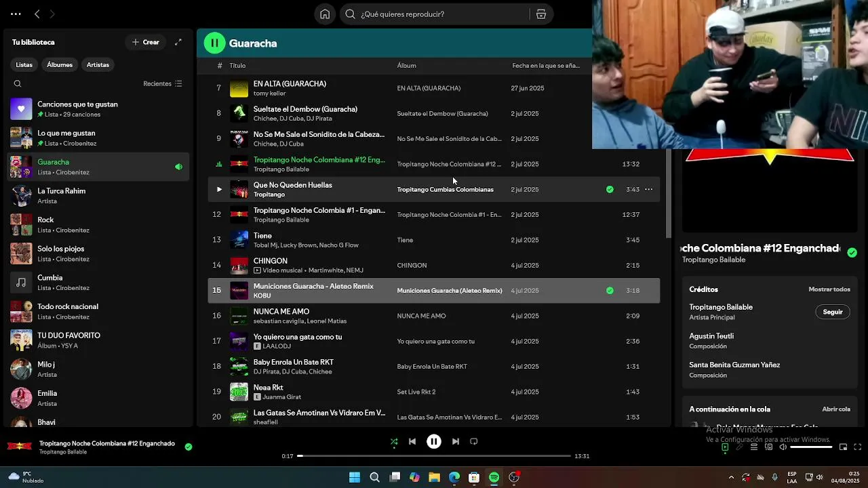
Task: Expand the library with the double-arrow icon
Action: 178,42
